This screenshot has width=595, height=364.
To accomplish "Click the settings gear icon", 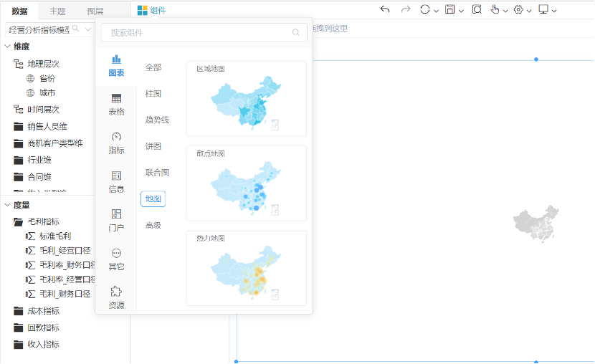I will point(518,9).
